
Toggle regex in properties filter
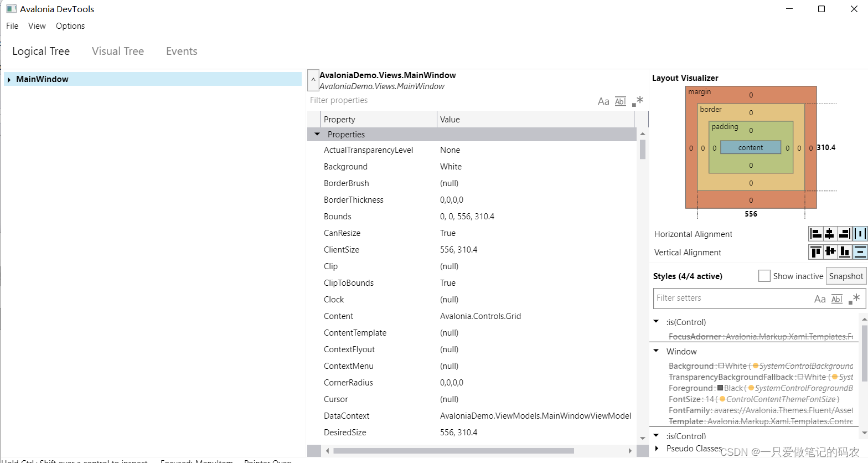(x=638, y=101)
